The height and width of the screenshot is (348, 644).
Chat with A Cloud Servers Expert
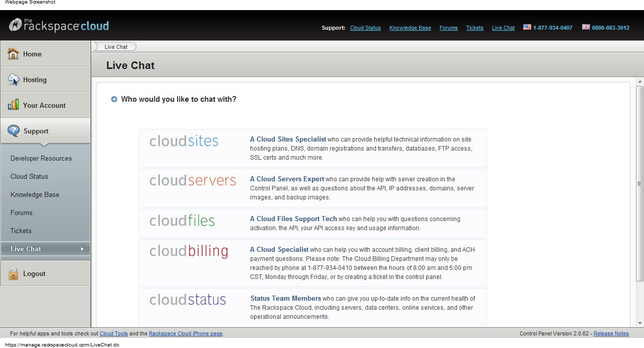pos(287,179)
